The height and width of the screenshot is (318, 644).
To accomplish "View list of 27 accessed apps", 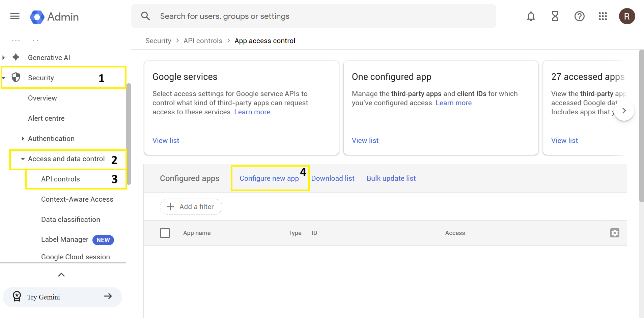I will click(x=564, y=141).
